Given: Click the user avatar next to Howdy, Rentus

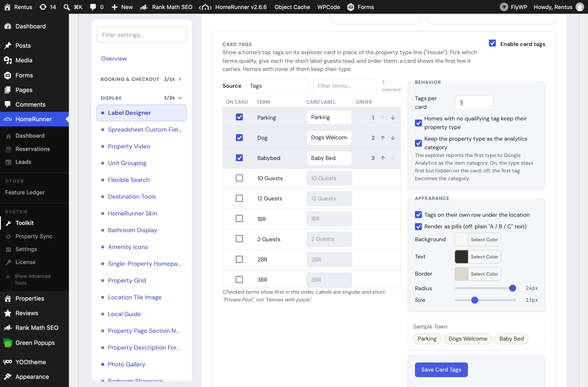Looking at the screenshot, I should tap(579, 7).
